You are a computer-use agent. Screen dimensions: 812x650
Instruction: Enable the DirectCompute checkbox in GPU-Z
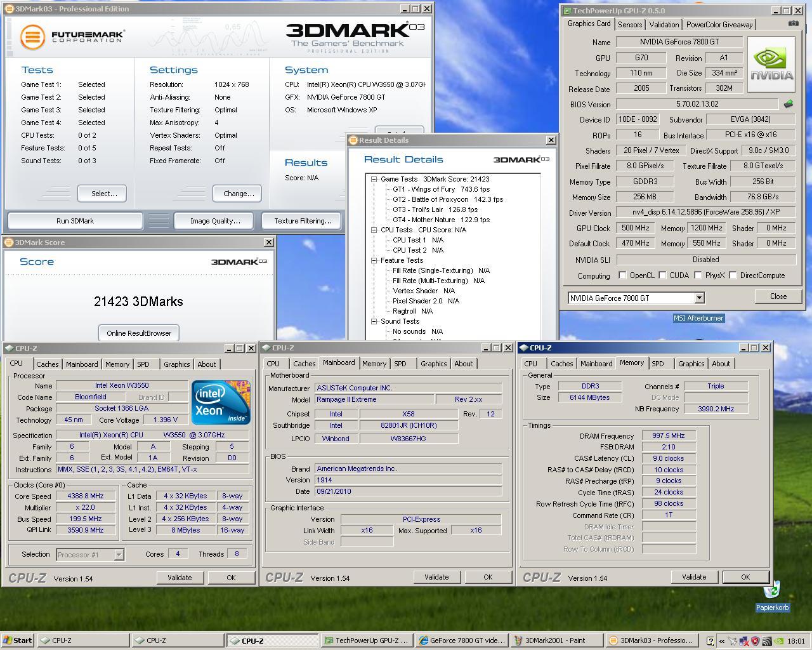tap(733, 275)
